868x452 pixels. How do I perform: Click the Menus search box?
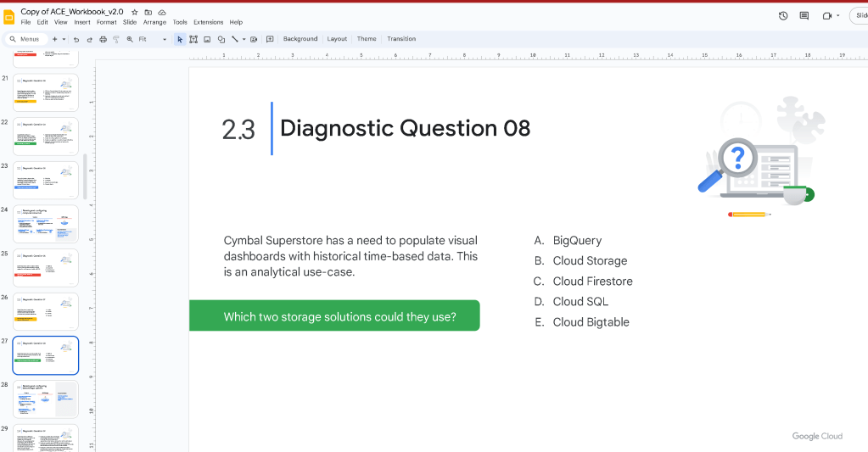point(26,39)
